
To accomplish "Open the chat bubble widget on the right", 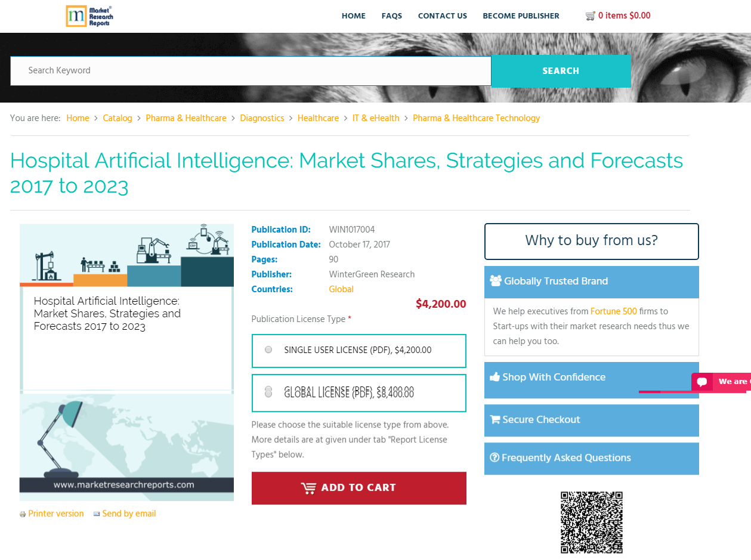I will (x=702, y=382).
